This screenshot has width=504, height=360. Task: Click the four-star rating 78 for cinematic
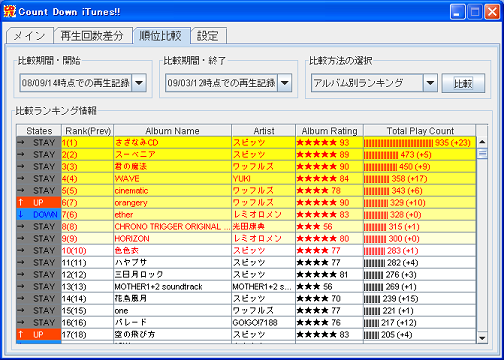[x=329, y=191]
